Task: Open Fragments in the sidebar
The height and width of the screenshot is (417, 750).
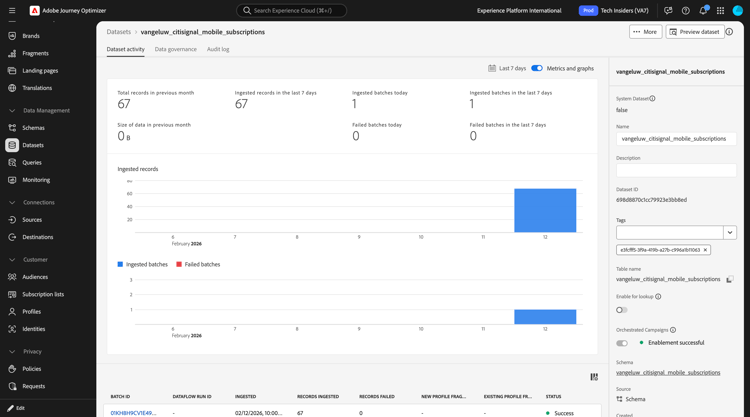Action: pos(35,54)
